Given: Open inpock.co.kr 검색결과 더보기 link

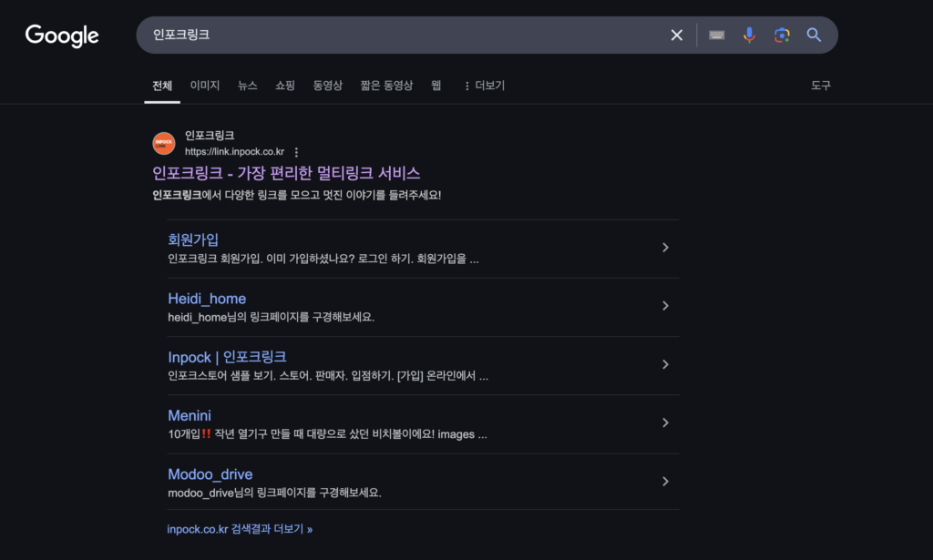Looking at the screenshot, I should tap(240, 529).
